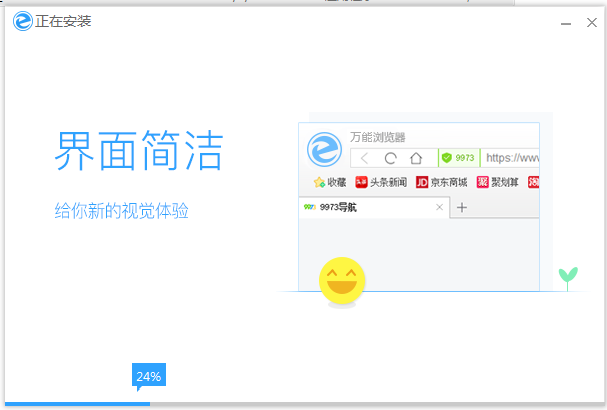Image resolution: width=607 pixels, height=410 pixels.
Task: Click the yellow smiley face
Action: [x=342, y=281]
